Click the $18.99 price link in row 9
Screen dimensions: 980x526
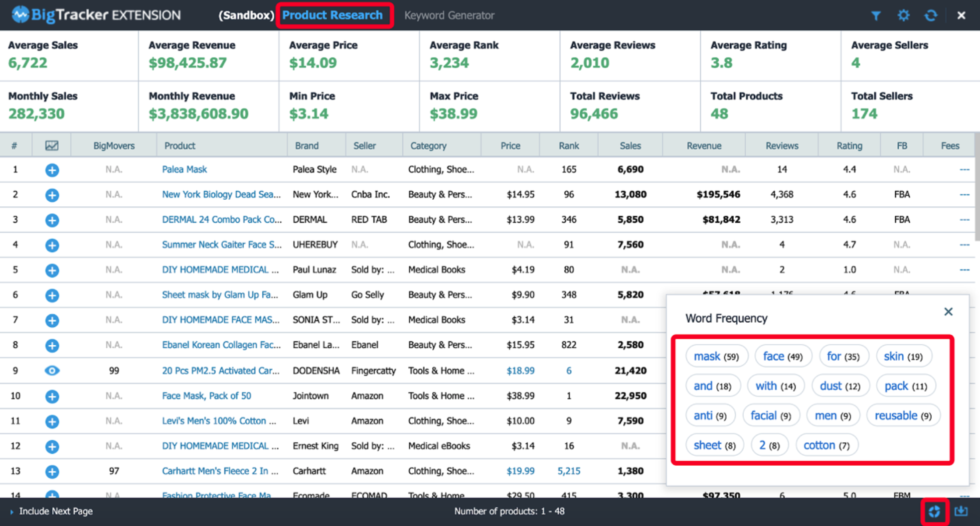click(520, 371)
